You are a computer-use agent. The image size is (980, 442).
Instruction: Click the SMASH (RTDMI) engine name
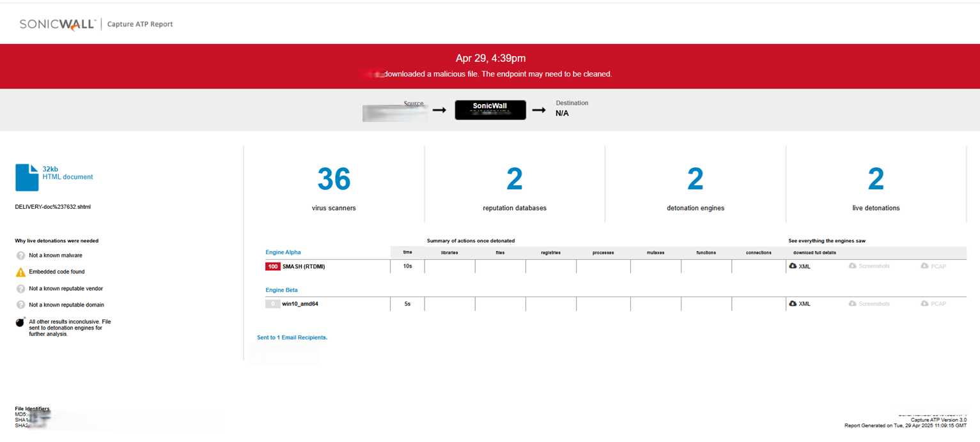tap(304, 266)
